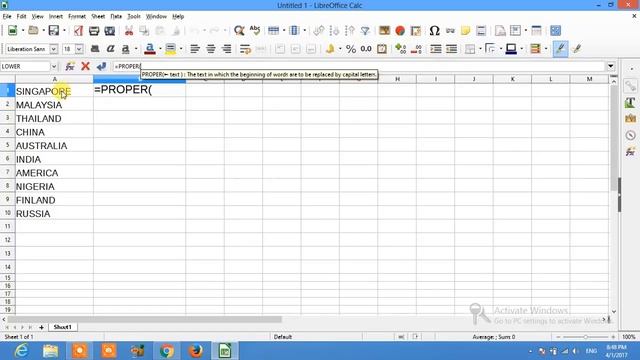Open the Data menu
The image size is (640, 360).
[116, 16]
